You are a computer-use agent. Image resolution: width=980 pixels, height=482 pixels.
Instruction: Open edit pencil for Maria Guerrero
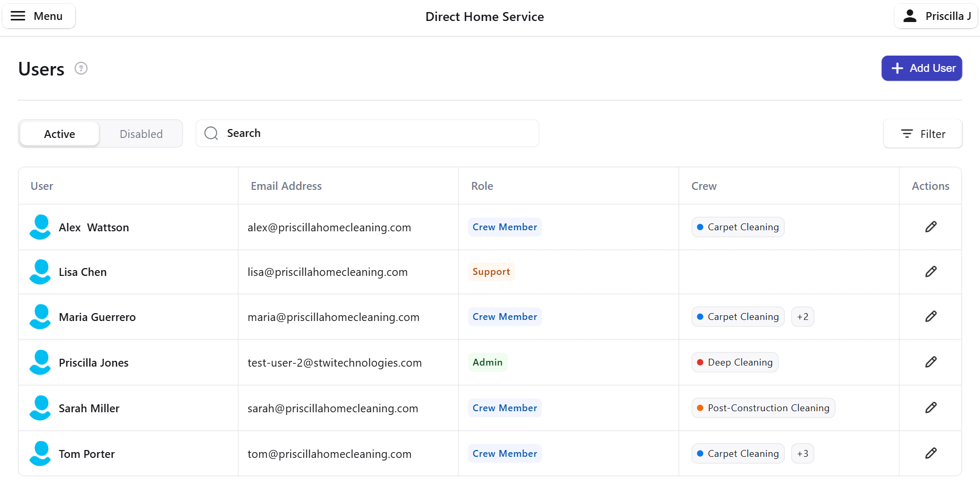930,317
